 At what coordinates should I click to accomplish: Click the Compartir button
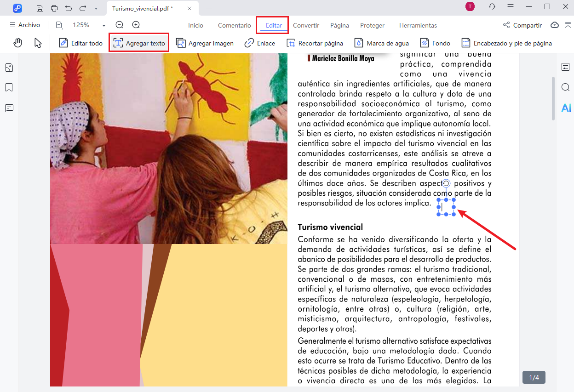tap(522, 25)
